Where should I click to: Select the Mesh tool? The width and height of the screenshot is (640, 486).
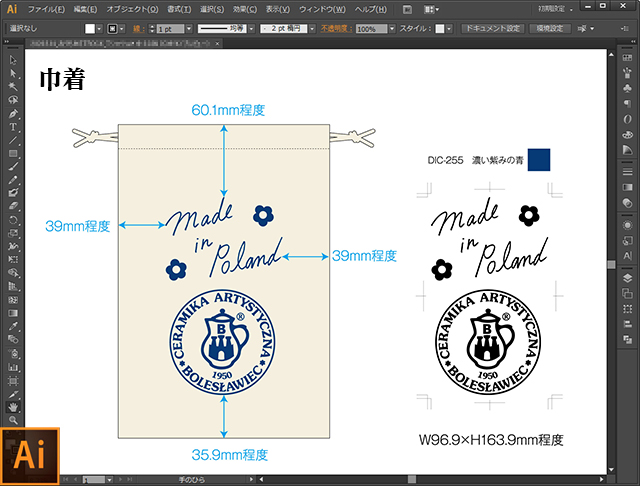coord(13,300)
